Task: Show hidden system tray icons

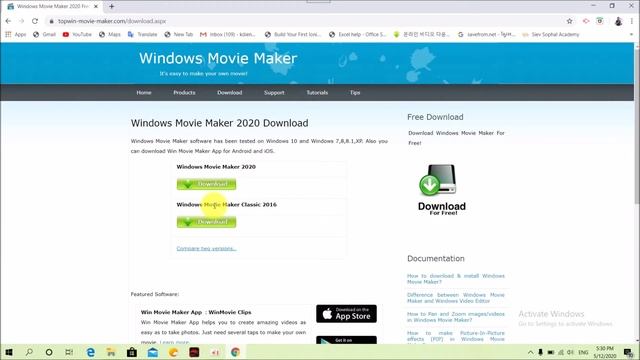Action: pyautogui.click(x=530, y=352)
